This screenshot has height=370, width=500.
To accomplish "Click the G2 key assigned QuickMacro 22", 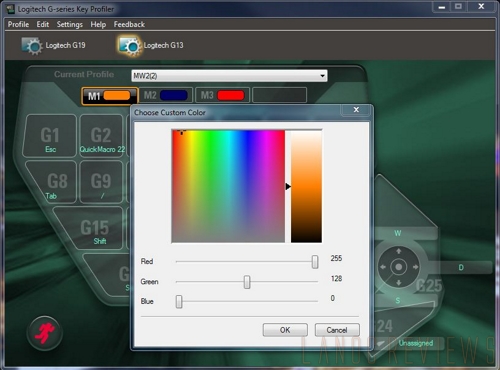I will [101, 136].
